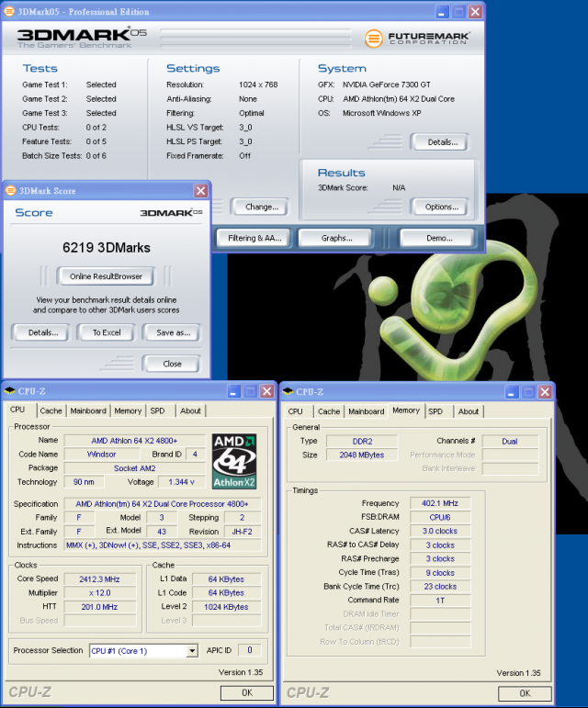588x708 pixels.
Task: Click the right CPU-Z window title icon
Action: pos(288,391)
